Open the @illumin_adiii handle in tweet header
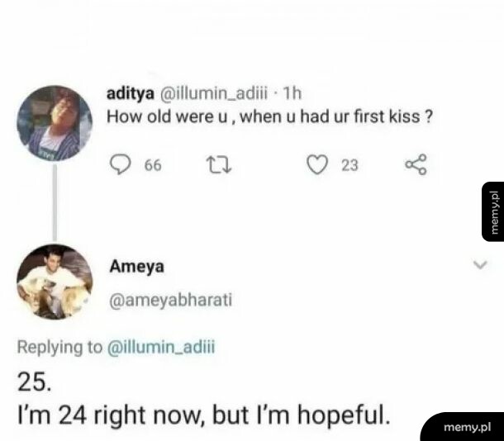Image resolution: width=504 pixels, height=441 pixels. [x=213, y=93]
